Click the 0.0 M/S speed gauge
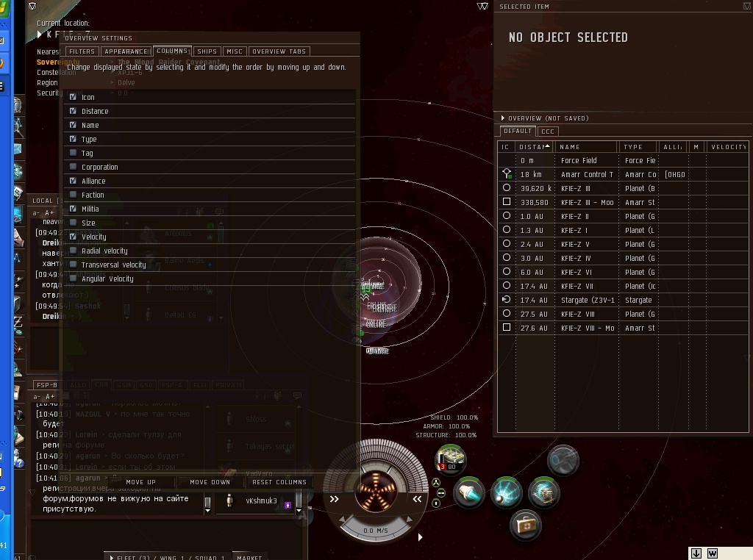 [376, 531]
